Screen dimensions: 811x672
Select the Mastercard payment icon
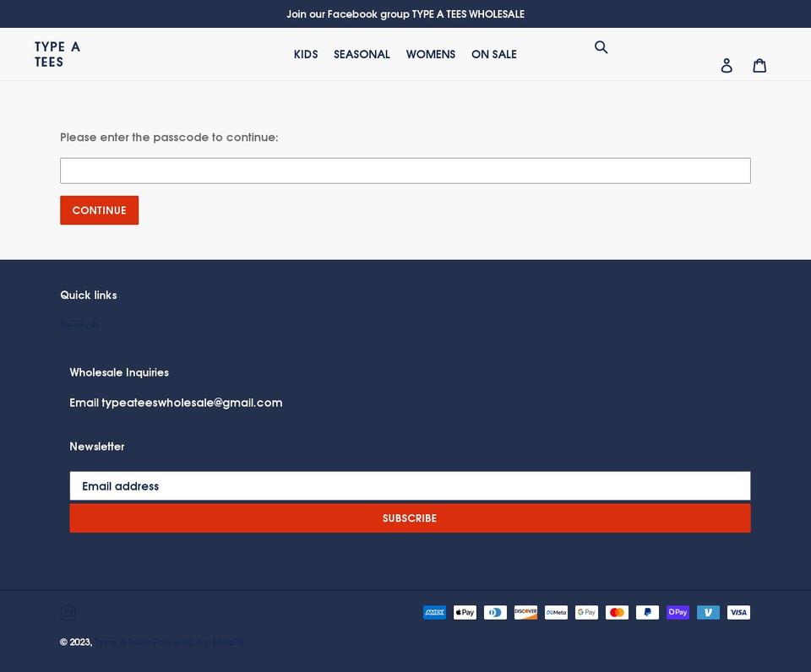(617, 613)
